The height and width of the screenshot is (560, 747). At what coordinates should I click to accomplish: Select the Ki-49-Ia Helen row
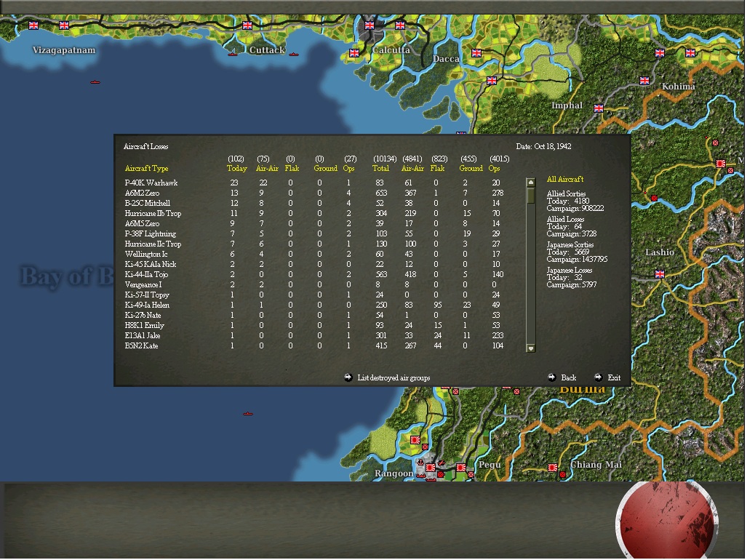coord(314,305)
